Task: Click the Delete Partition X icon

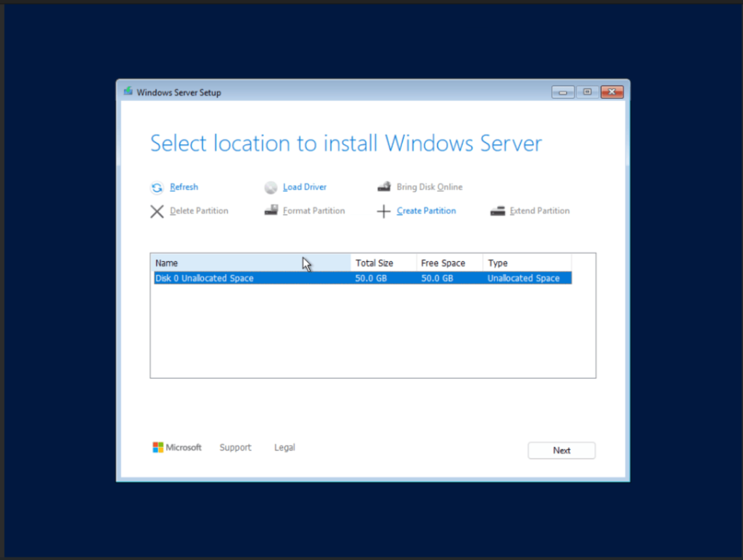Action: pos(157,211)
